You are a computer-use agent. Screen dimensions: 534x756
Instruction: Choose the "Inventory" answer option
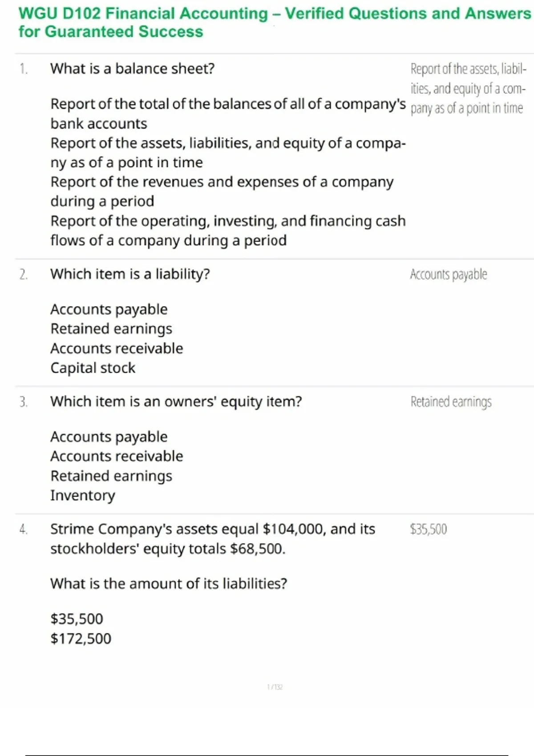click(x=83, y=495)
